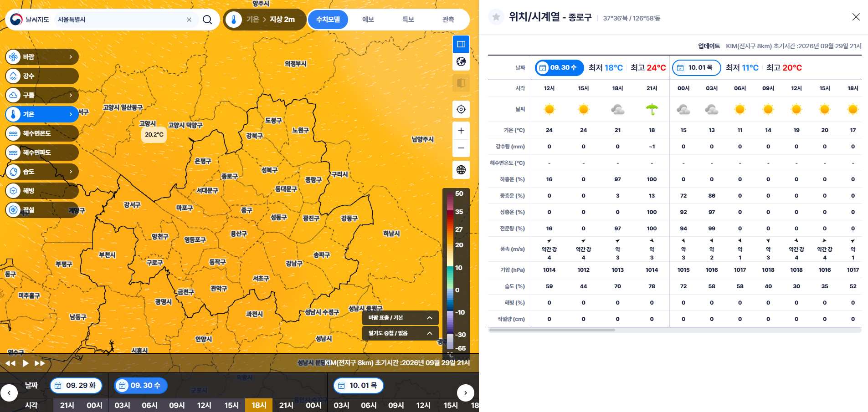Viewport: 868px width, 412px height.
Task: Go to previous timeline page
Action: point(9,393)
